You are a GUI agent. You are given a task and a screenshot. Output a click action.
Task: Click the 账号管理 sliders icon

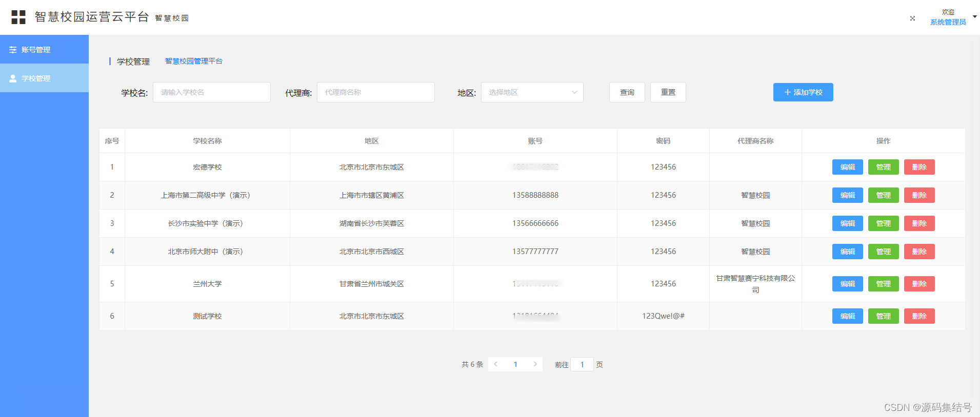(x=13, y=50)
